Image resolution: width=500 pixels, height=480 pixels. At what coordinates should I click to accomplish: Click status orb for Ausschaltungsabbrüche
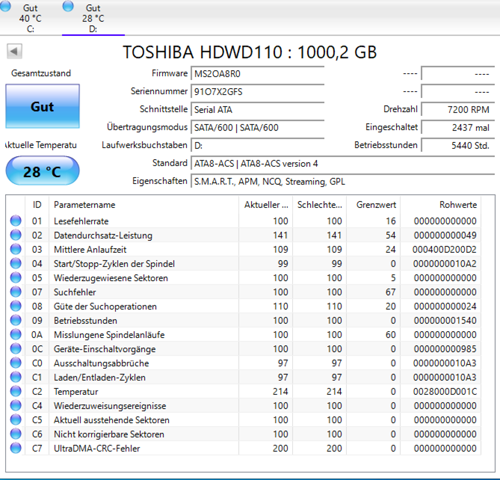pos(16,363)
